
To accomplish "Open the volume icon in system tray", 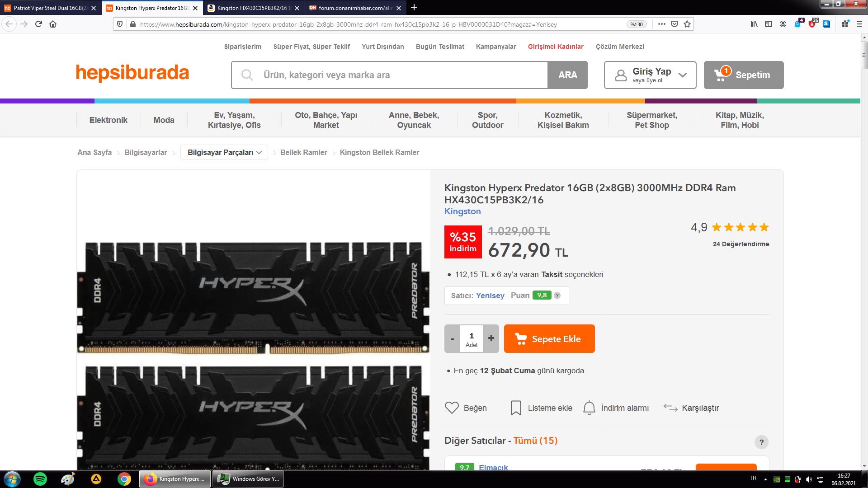I will click(809, 479).
